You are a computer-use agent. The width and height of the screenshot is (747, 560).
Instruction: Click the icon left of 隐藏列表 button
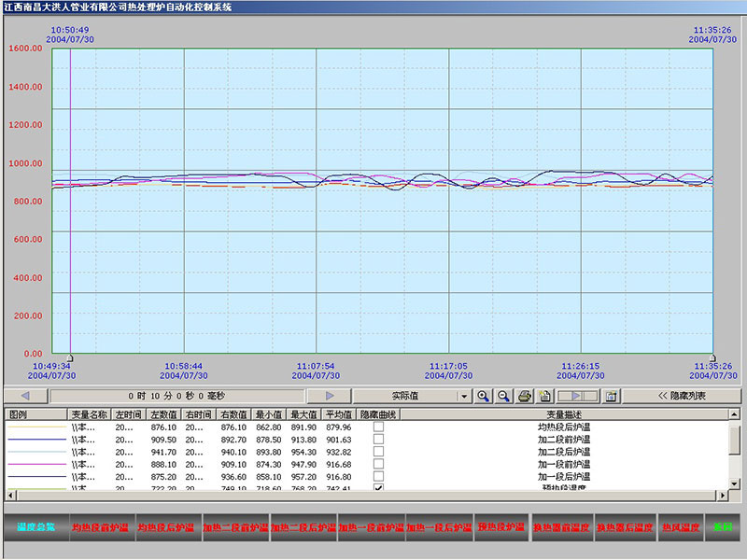[612, 396]
